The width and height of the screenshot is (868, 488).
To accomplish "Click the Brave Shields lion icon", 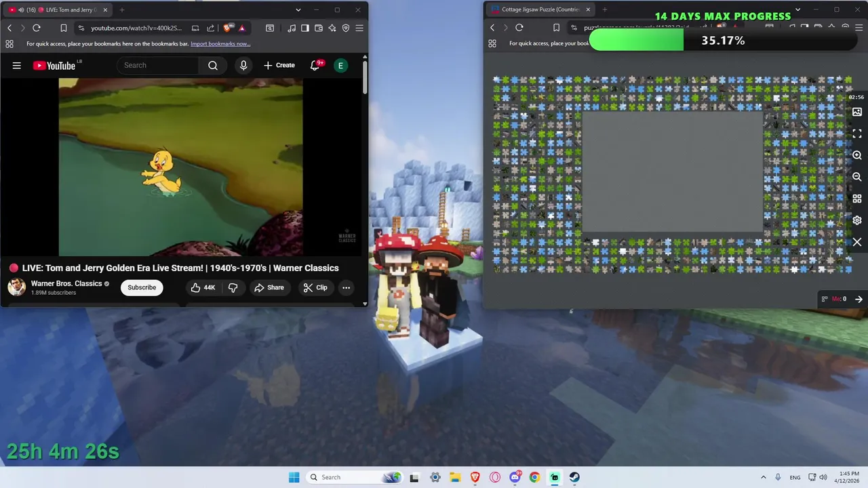I will [x=228, y=28].
